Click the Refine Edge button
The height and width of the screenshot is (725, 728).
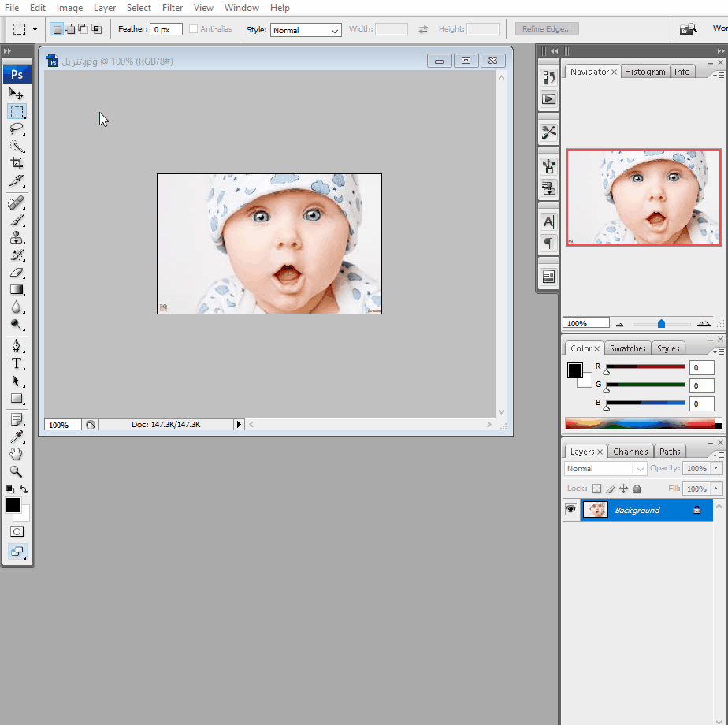(547, 29)
